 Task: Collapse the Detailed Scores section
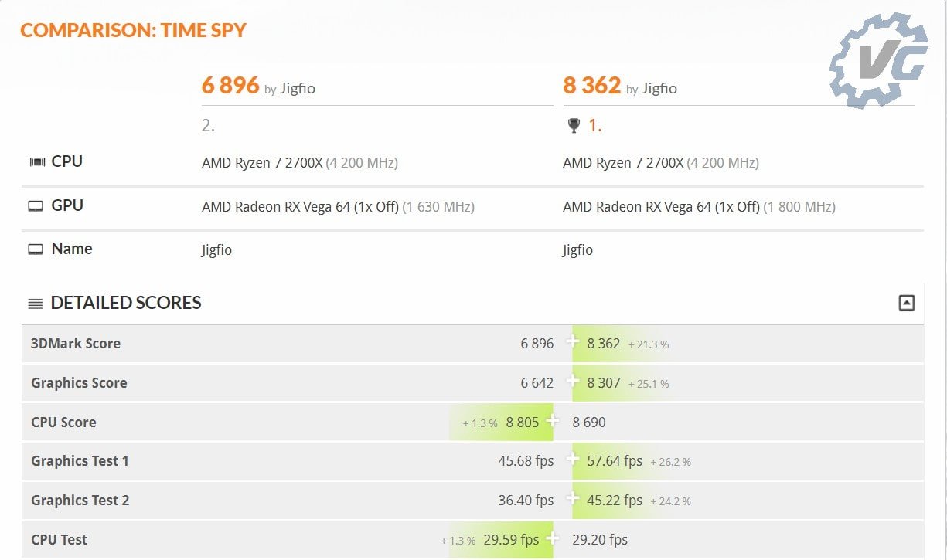(907, 303)
